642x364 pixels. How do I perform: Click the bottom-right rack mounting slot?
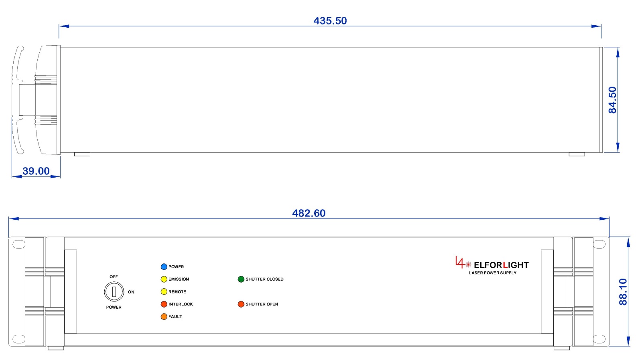click(x=599, y=339)
